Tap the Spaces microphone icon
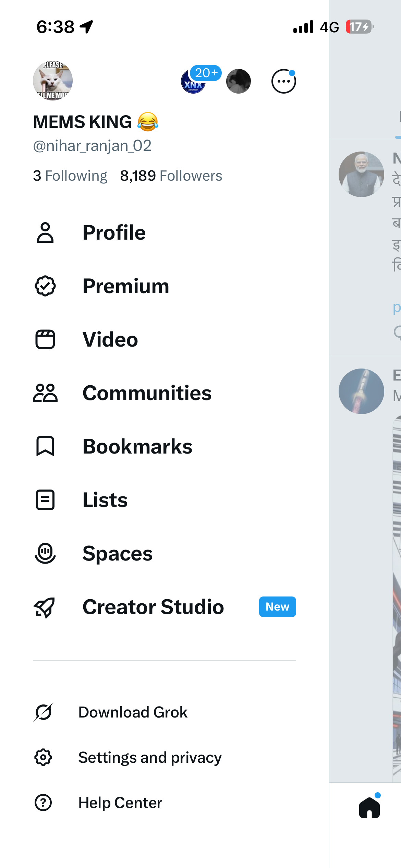This screenshot has height=868, width=401. [45, 553]
